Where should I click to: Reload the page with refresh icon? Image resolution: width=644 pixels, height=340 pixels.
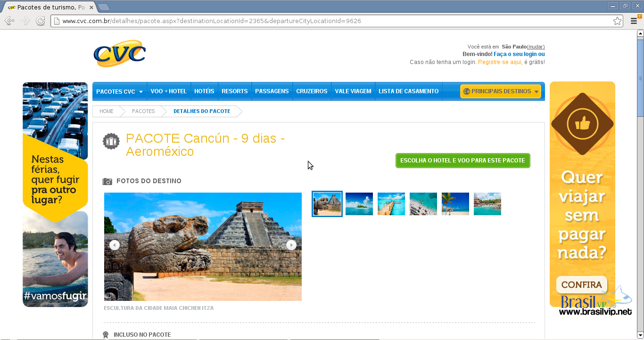41,21
